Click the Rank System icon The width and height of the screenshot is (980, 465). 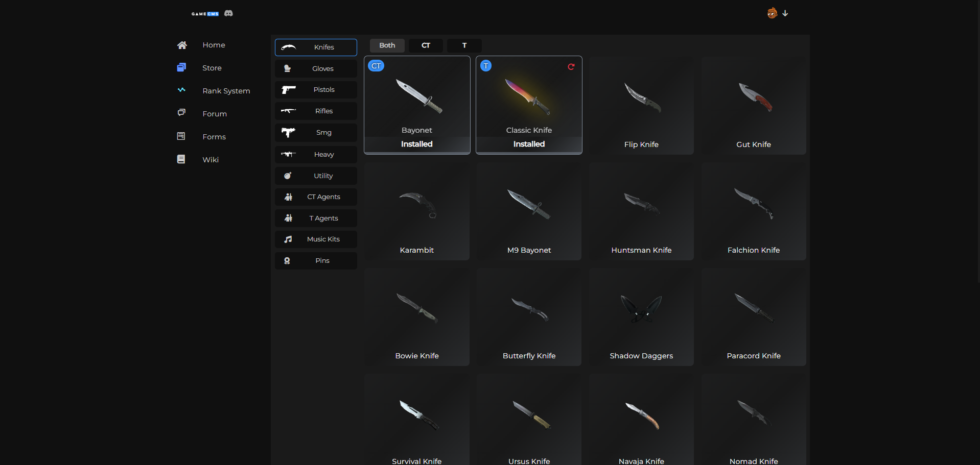pyautogui.click(x=181, y=90)
